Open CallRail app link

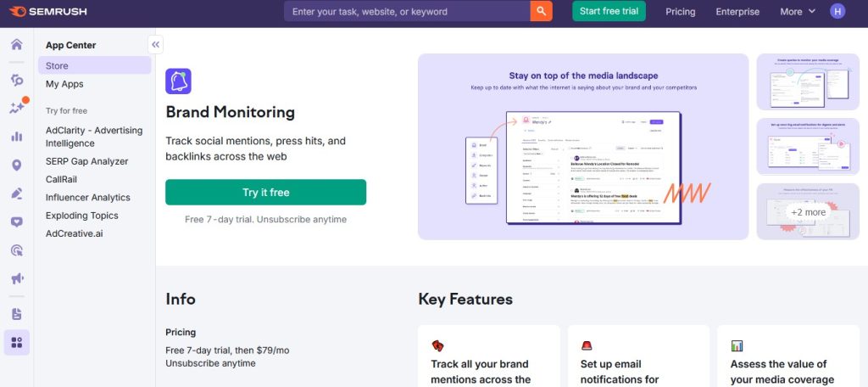point(61,180)
